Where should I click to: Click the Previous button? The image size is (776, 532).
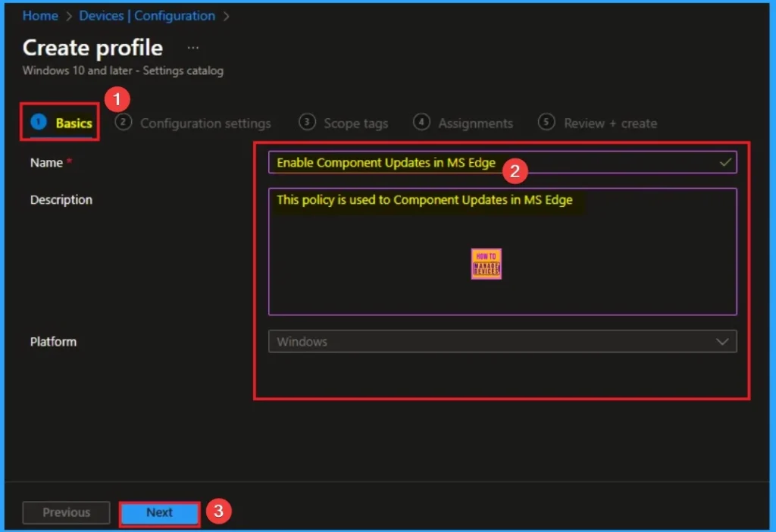point(67,513)
